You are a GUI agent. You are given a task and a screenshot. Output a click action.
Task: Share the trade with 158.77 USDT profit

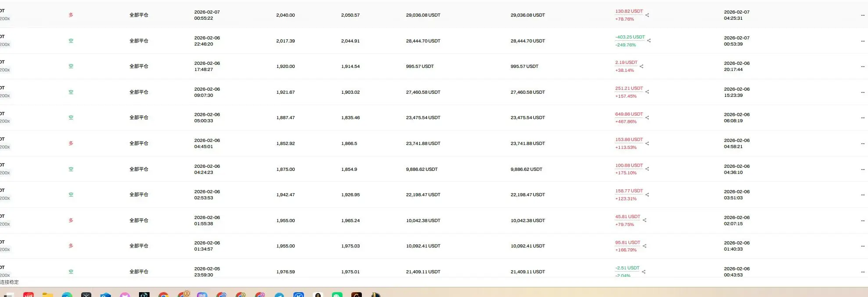[647, 195]
